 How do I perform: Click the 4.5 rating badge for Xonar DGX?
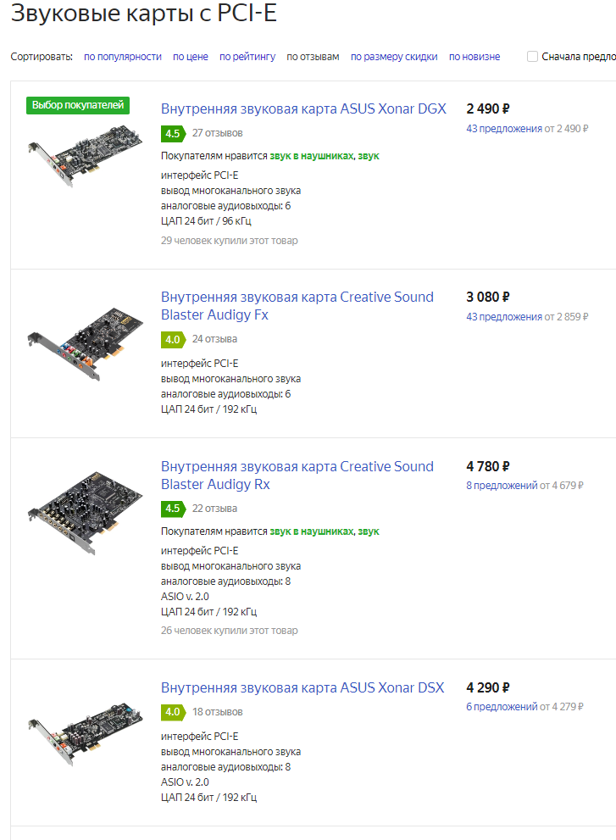point(173,133)
